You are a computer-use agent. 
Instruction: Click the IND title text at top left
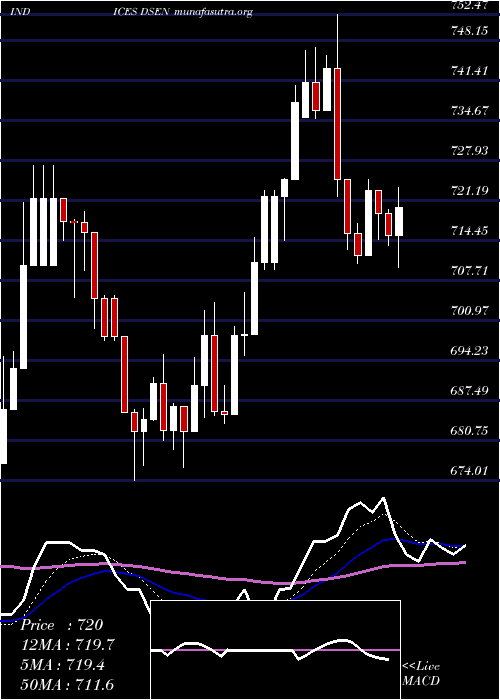tap(20, 12)
